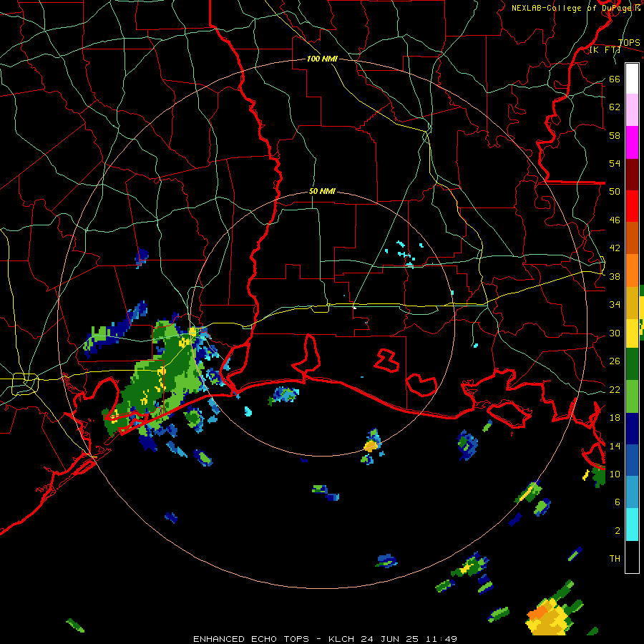This screenshot has height=644, width=644.
Task: Click the white swatch on the TOPS scale
Action: (632, 79)
